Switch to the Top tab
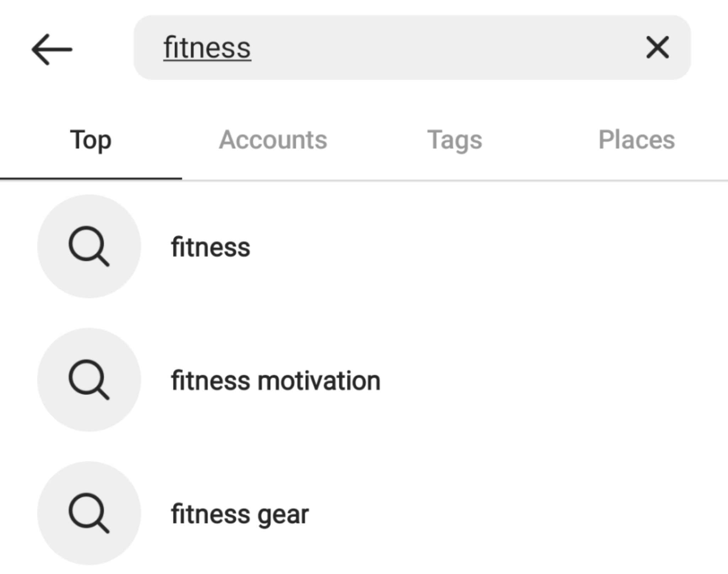Screen dimensions: 728x574 coord(91,140)
